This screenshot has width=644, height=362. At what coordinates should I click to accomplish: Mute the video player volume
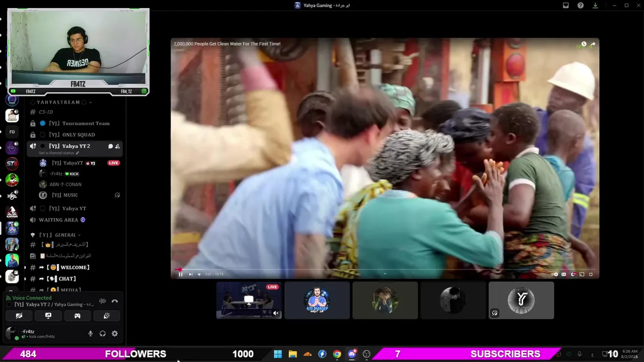coord(199,274)
